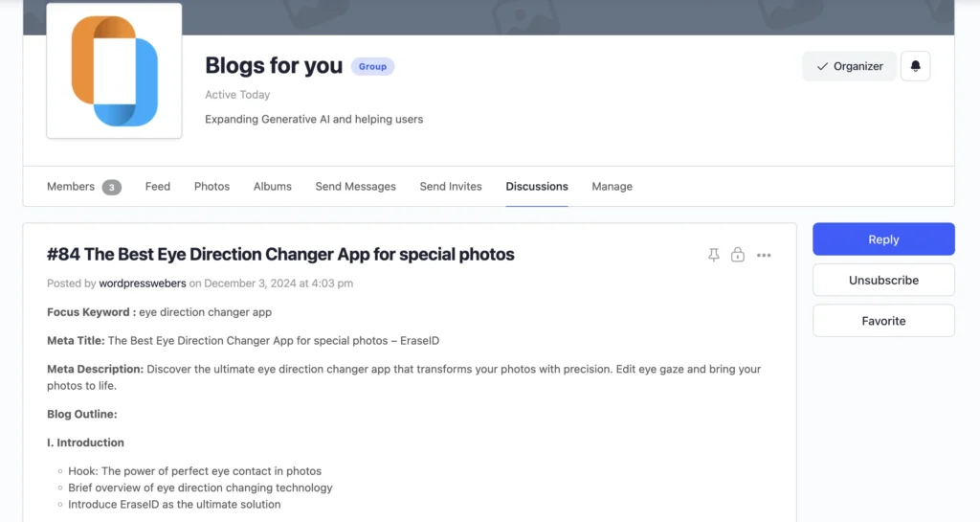980x522 pixels.
Task: Open the Photos tab
Action: tap(212, 187)
